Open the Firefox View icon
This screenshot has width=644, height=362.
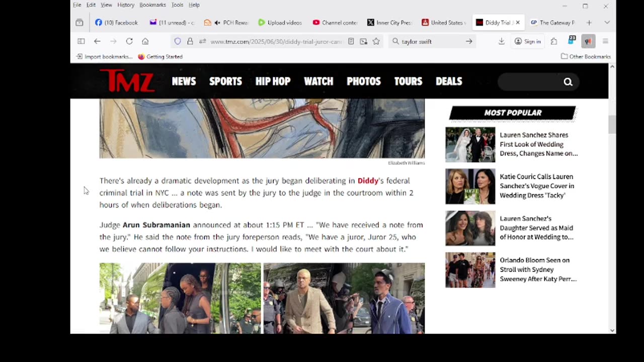(x=79, y=23)
